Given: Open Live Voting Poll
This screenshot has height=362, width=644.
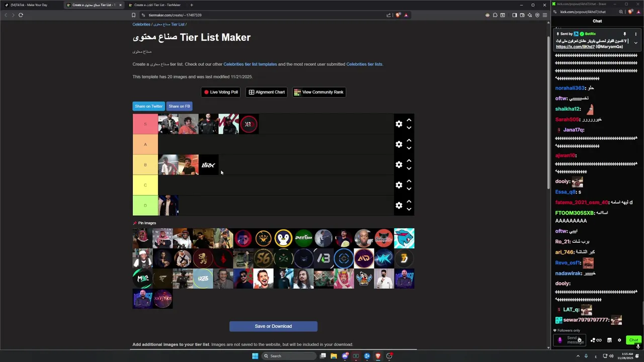Looking at the screenshot, I should pyautogui.click(x=220, y=92).
